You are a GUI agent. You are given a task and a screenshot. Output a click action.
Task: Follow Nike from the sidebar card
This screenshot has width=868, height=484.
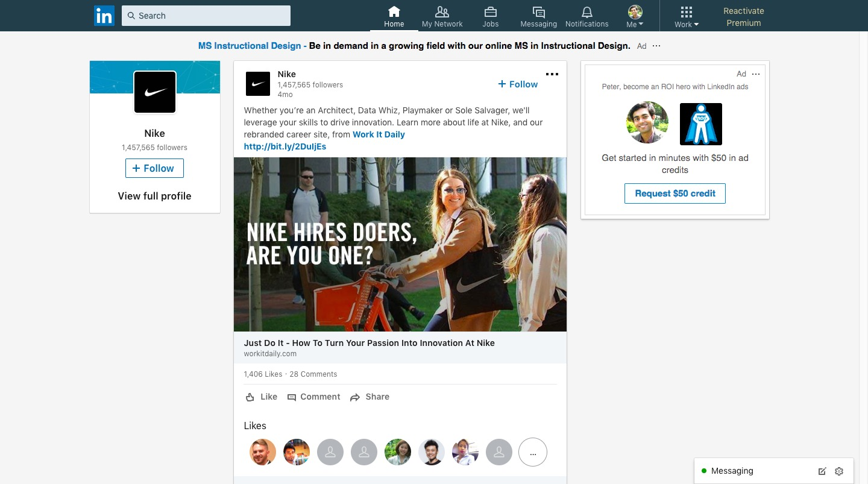tap(154, 168)
